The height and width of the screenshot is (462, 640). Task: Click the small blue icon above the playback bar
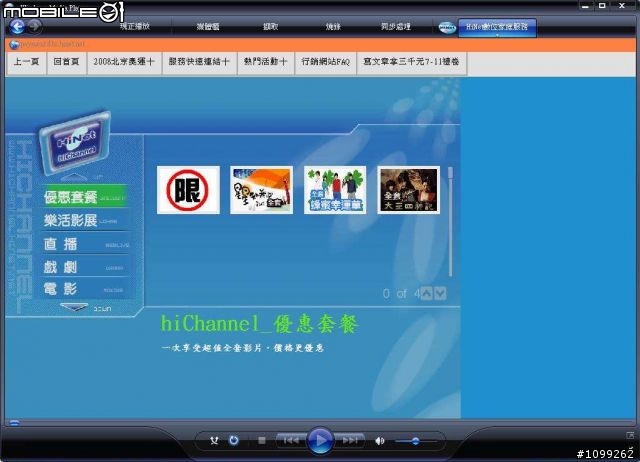pos(14,423)
